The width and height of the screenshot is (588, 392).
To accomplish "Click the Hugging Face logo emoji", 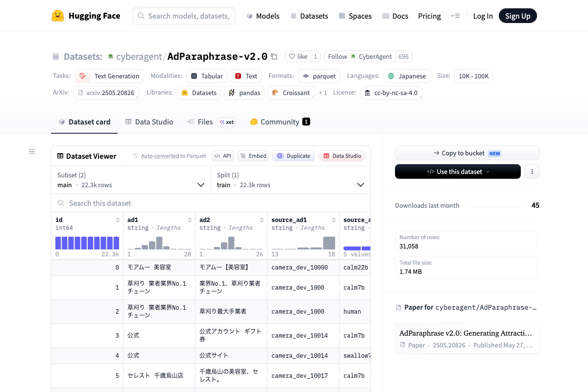I will [x=58, y=16].
